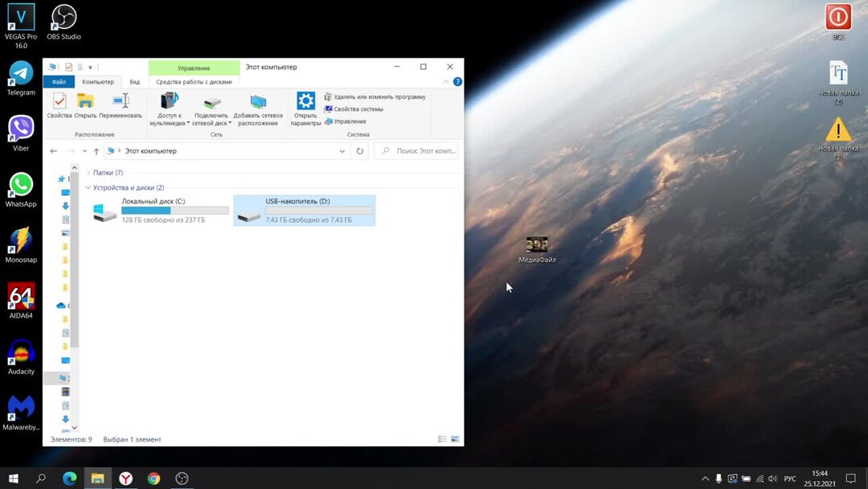Open System properties link

(x=354, y=109)
